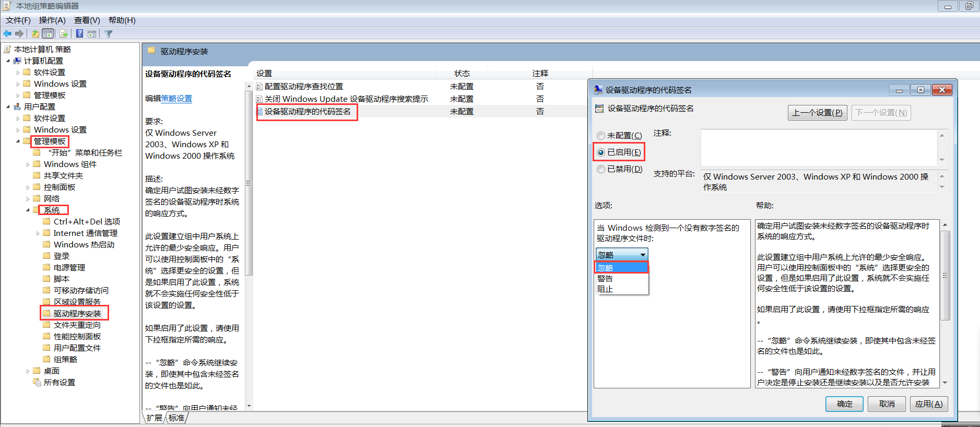Click the 策略设置 link

(176, 99)
